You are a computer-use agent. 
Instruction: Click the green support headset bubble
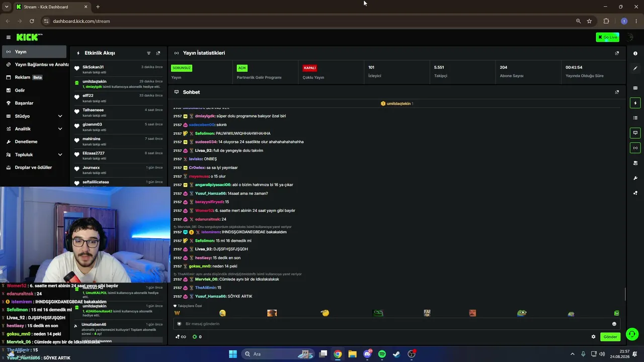pyautogui.click(x=632, y=334)
